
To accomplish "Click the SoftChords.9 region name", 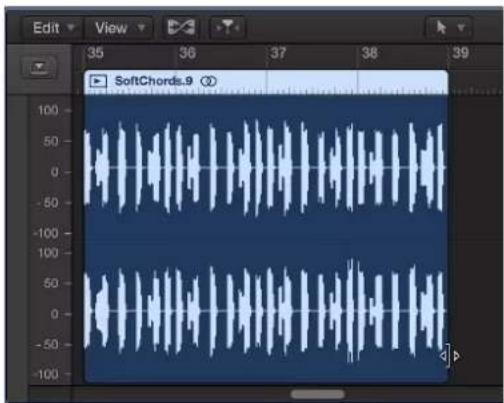I will [x=153, y=81].
